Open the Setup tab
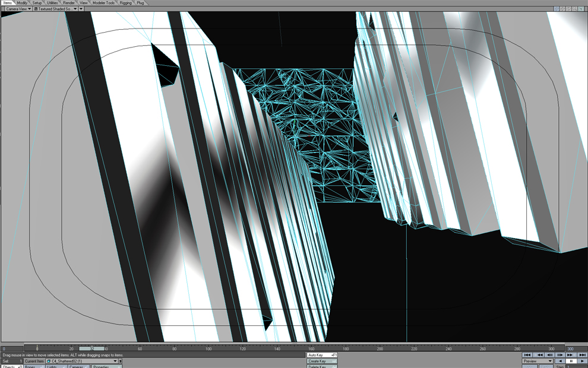The height and width of the screenshot is (368, 588). click(37, 2)
